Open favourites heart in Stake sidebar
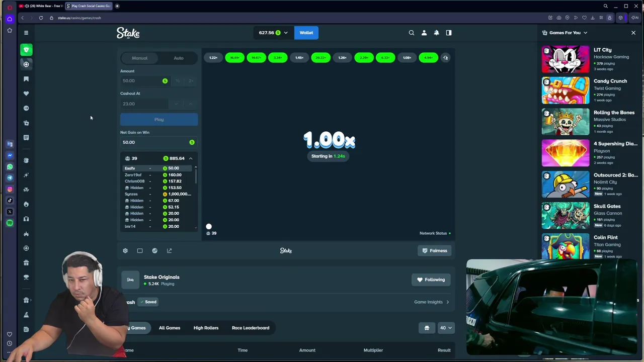The height and width of the screenshot is (362, 644). pyautogui.click(x=26, y=94)
